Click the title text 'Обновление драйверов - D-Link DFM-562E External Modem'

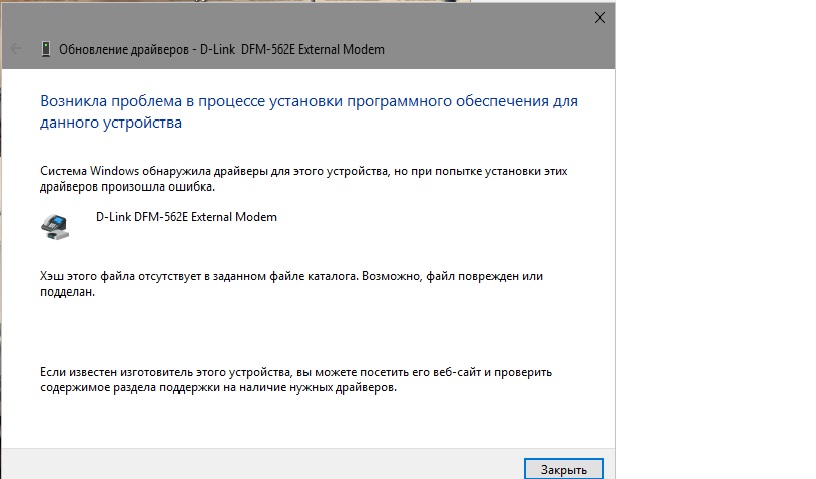pyautogui.click(x=222, y=49)
